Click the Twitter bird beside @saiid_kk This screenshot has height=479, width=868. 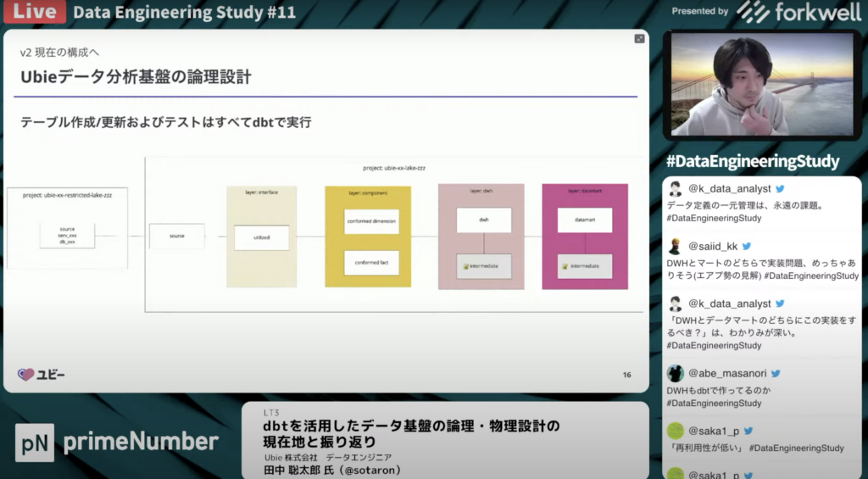tap(746, 247)
